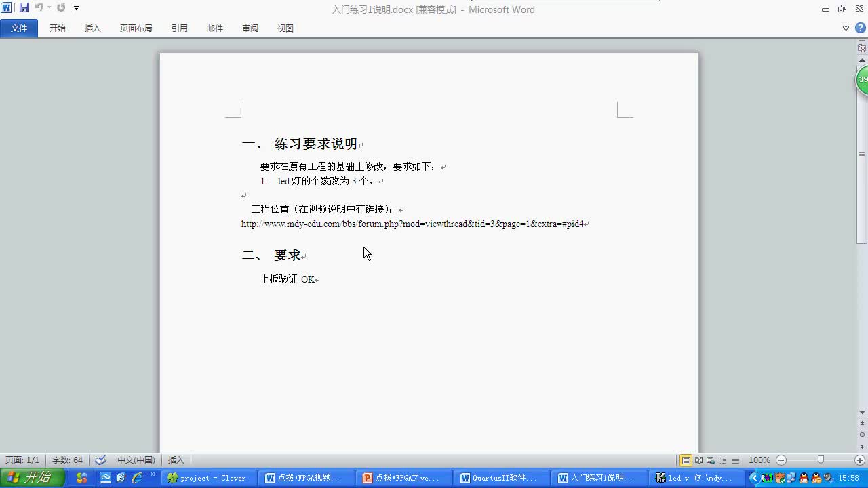Screen dimensions: 868x488
Task: Switch to the 插入 ribbon tab
Action: tap(93, 28)
